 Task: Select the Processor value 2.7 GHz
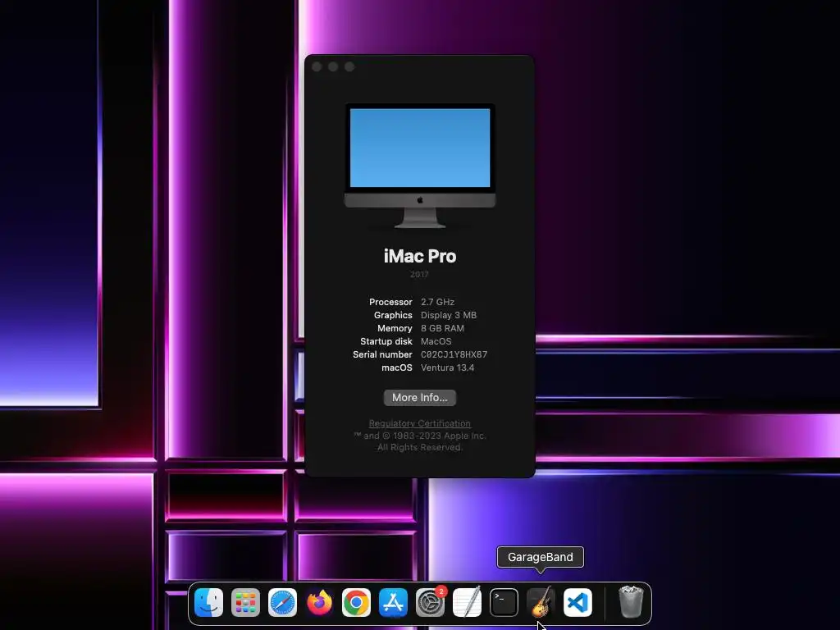pos(438,302)
